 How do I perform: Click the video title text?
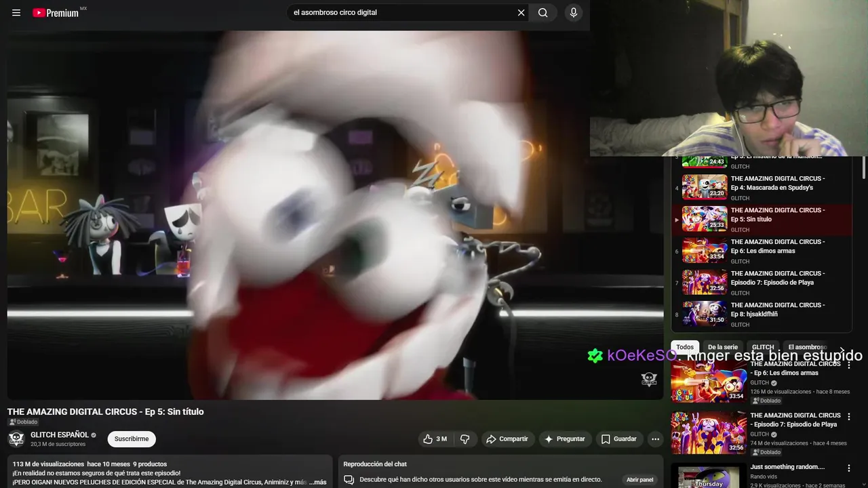pyautogui.click(x=105, y=411)
